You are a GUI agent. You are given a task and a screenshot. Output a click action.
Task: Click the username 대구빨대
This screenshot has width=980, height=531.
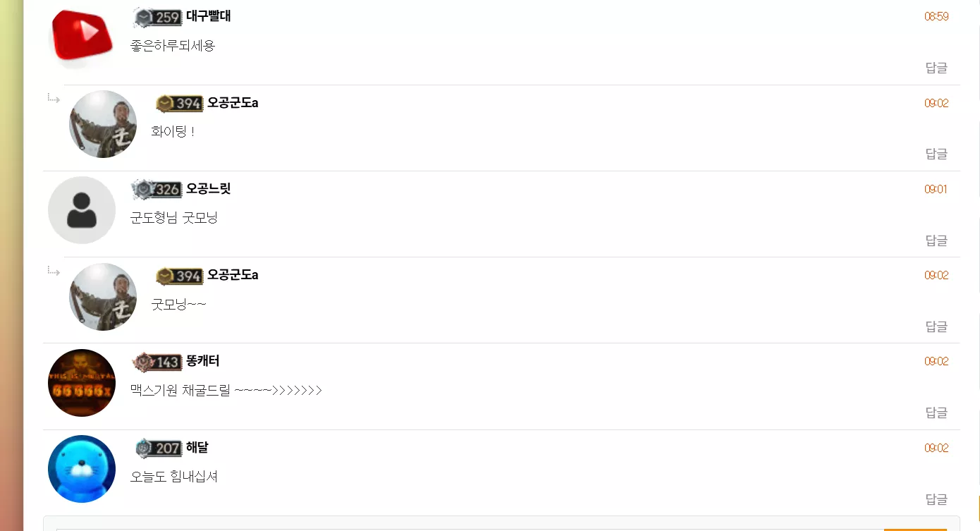(208, 16)
